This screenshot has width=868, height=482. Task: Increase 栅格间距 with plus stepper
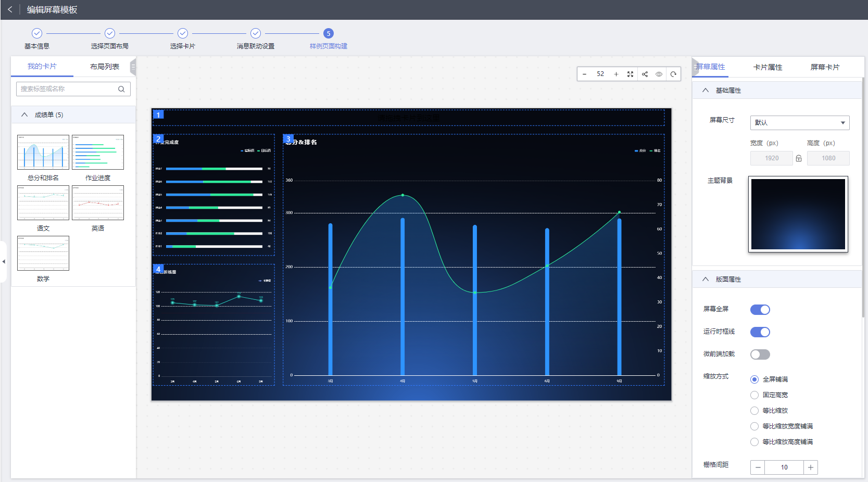click(811, 467)
